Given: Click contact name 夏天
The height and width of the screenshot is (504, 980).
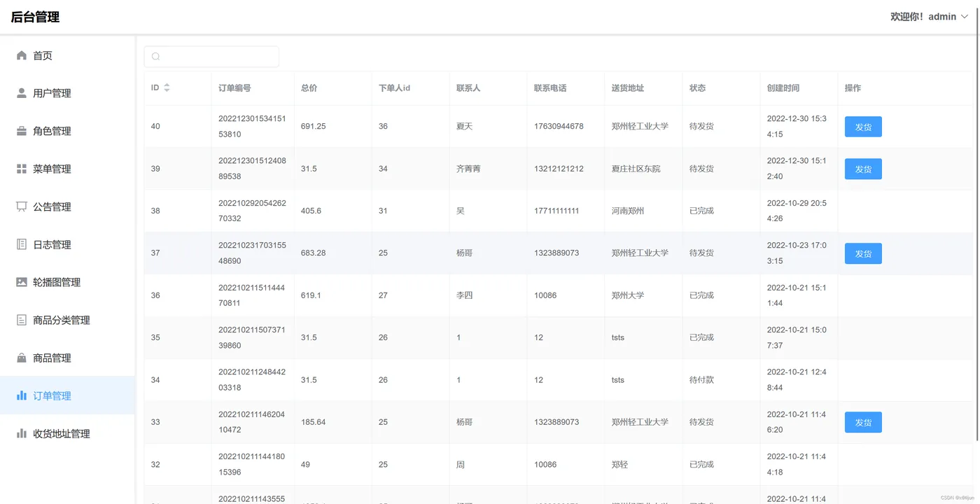Looking at the screenshot, I should coord(464,127).
